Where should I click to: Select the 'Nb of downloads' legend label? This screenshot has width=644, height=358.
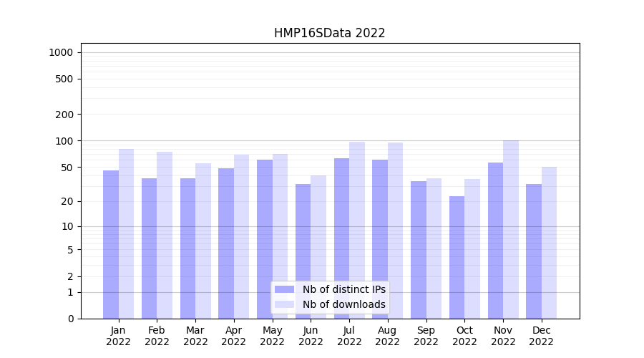click(x=343, y=304)
